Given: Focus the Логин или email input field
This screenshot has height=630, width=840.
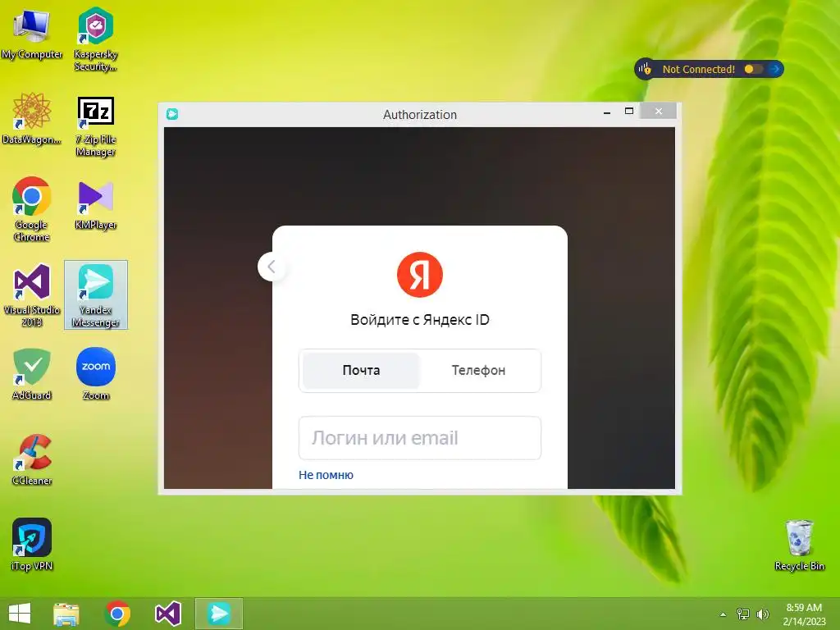Looking at the screenshot, I should pyautogui.click(x=419, y=438).
